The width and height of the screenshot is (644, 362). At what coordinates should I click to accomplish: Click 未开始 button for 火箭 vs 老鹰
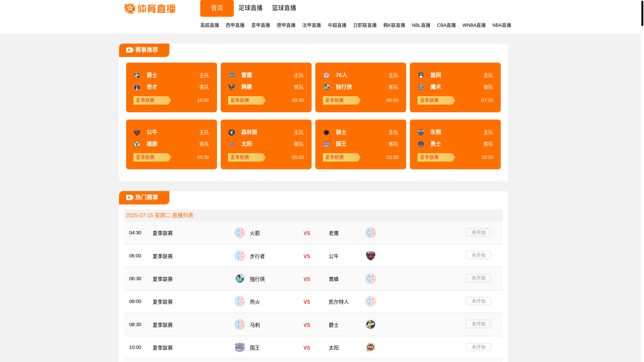click(478, 232)
